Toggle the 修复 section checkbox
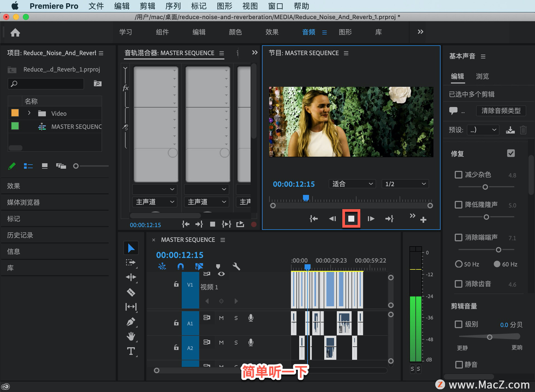This screenshot has width=535, height=392. click(x=511, y=153)
